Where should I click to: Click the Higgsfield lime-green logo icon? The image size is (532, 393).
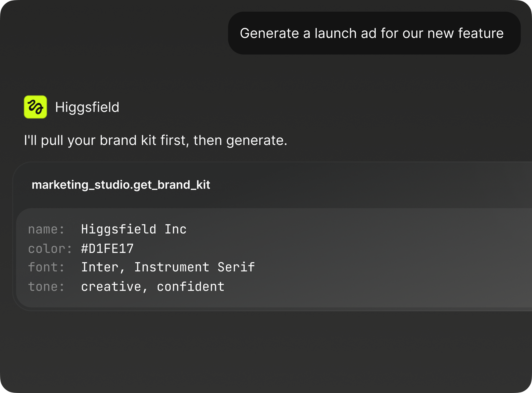[35, 107]
